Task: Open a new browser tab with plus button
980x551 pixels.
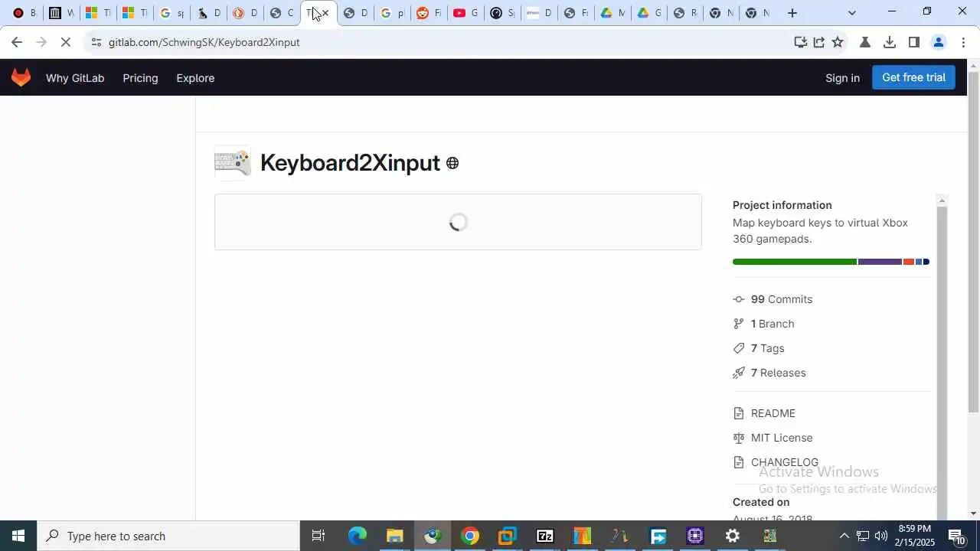Action: [792, 13]
